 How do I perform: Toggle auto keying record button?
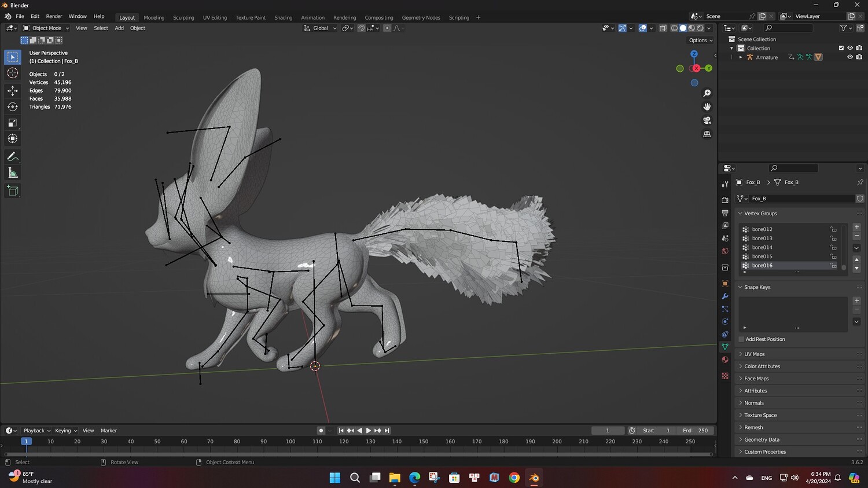(321, 431)
